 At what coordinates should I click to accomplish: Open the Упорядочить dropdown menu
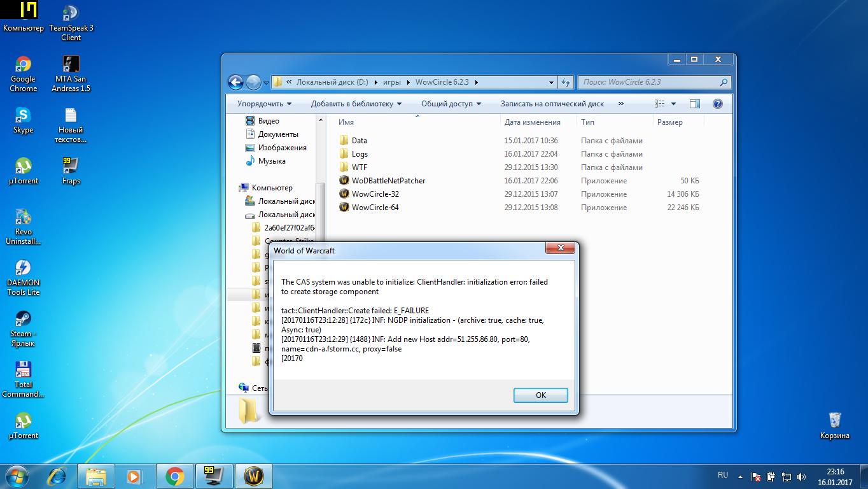264,104
